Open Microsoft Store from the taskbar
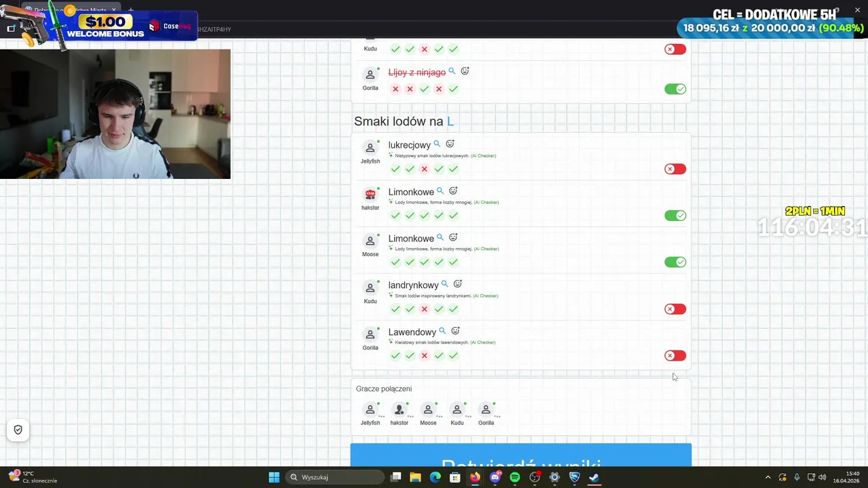The image size is (868, 488). click(455, 477)
